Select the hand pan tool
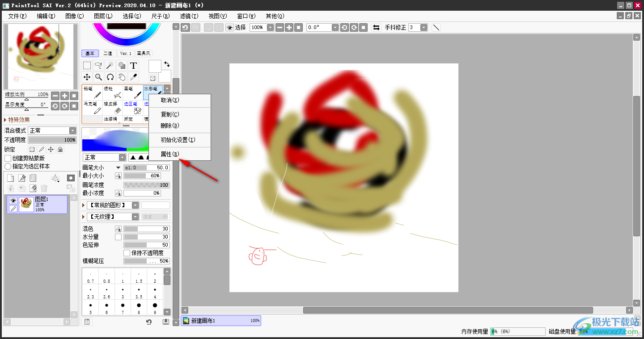 click(122, 77)
